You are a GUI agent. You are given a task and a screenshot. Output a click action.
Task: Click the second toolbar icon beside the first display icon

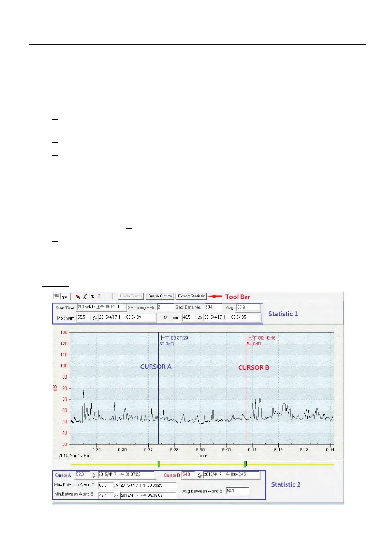64,297
